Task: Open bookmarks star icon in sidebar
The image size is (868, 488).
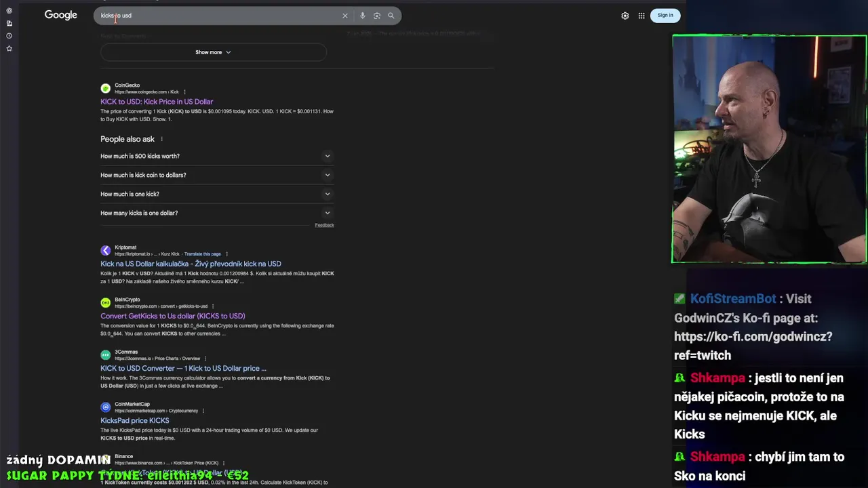Action: [9, 48]
